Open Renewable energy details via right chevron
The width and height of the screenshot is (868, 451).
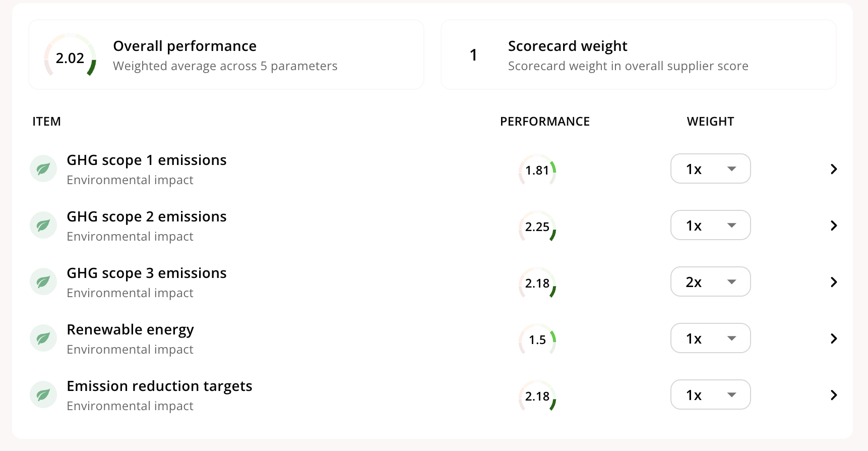pos(834,339)
